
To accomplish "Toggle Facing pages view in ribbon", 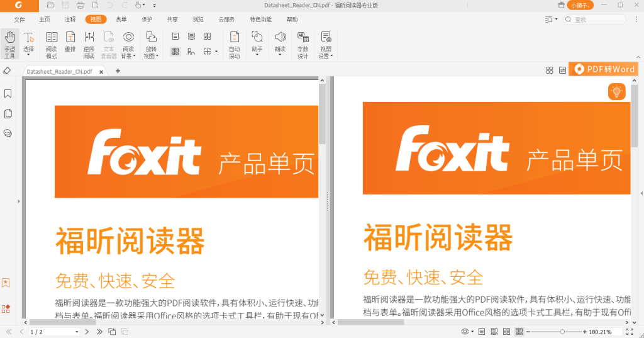I will click(208, 36).
